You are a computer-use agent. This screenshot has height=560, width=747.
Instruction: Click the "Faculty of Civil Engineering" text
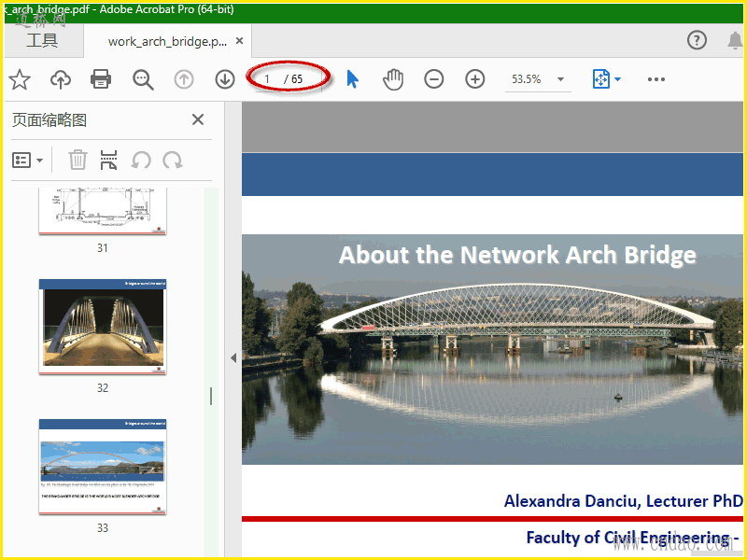pyautogui.click(x=627, y=538)
